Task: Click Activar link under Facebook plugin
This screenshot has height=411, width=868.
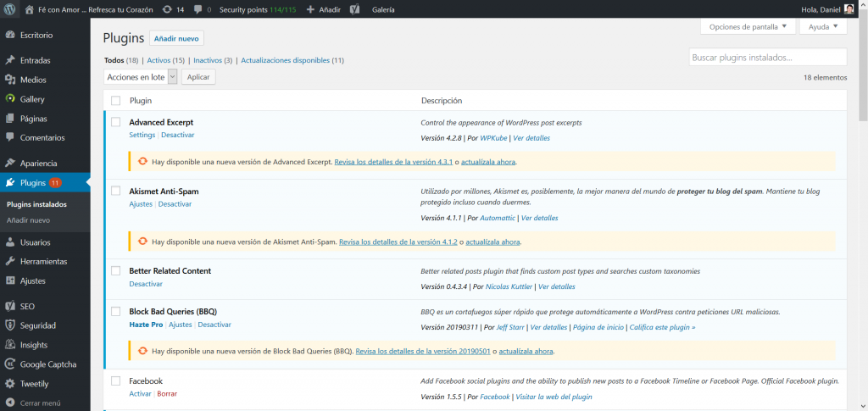Action: click(140, 394)
